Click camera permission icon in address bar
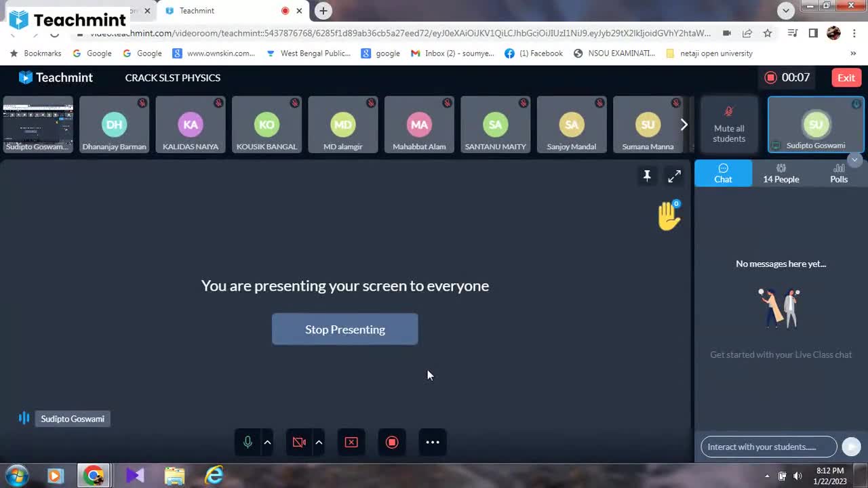Viewport: 868px width, 488px height. [726, 33]
